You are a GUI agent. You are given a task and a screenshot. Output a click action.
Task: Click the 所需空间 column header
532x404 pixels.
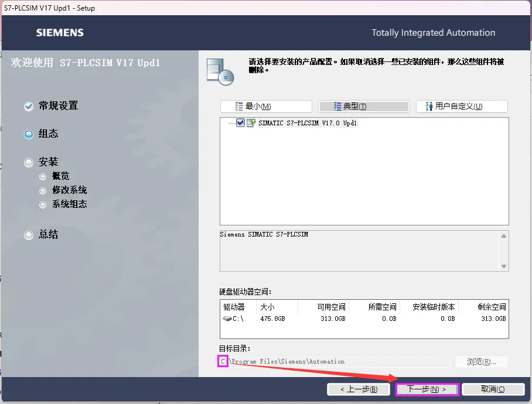tap(374, 307)
